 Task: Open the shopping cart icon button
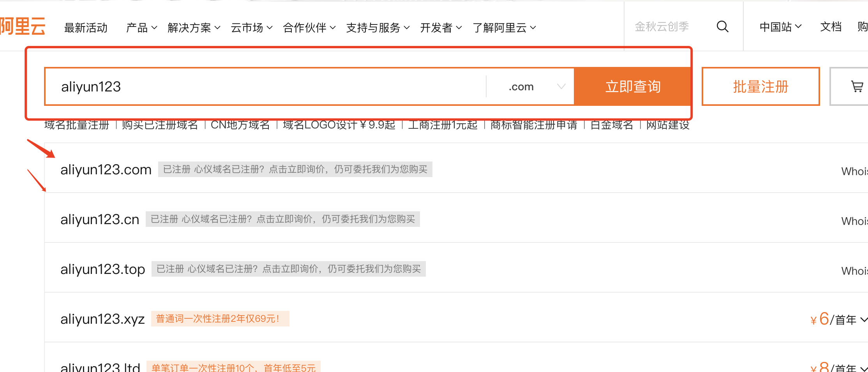857,86
